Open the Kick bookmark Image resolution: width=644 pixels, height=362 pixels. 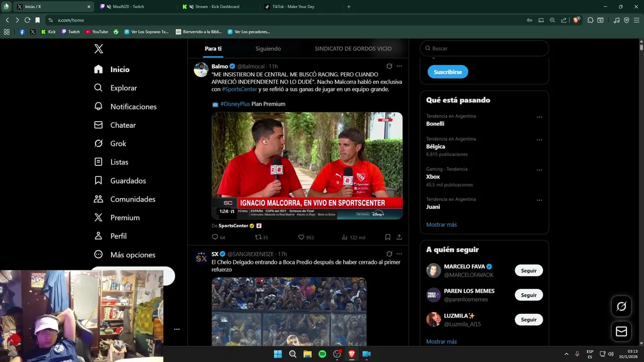coord(48,32)
